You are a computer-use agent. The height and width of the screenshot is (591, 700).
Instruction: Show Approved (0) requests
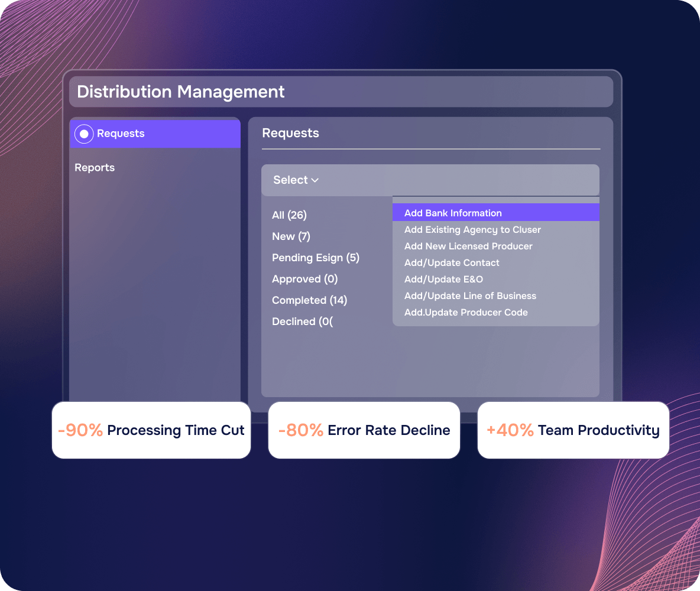305,279
